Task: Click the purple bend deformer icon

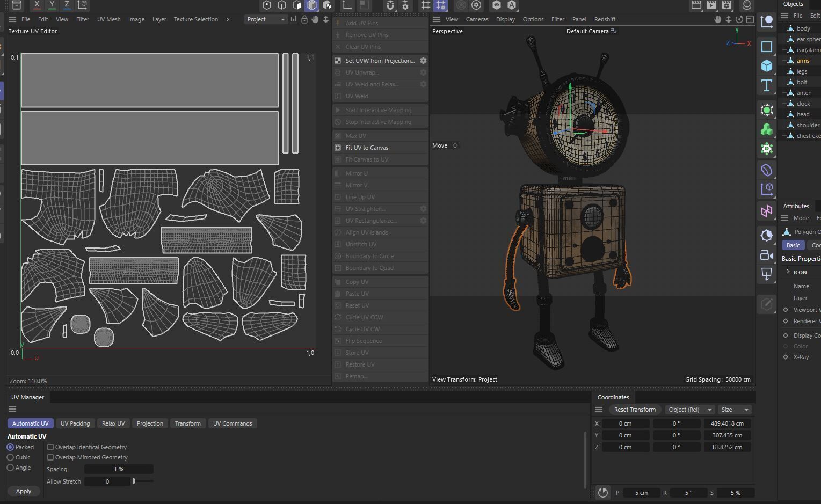Action: click(767, 170)
